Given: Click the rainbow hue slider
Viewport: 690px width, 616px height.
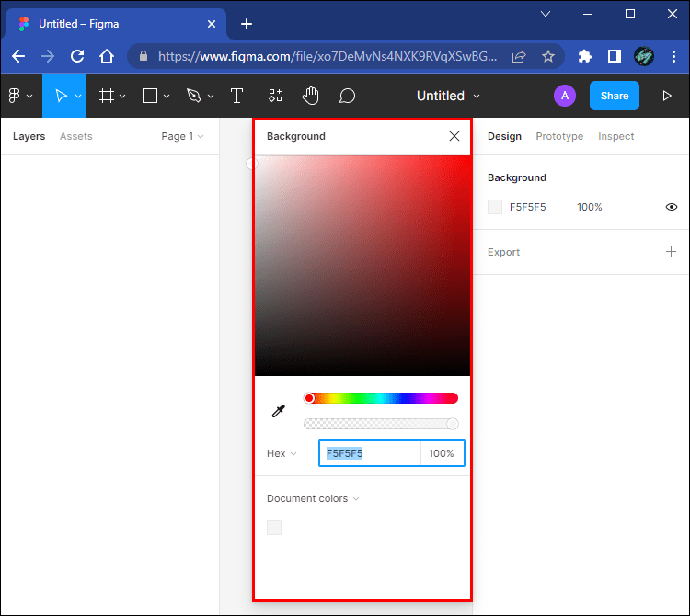Looking at the screenshot, I should pos(381,398).
